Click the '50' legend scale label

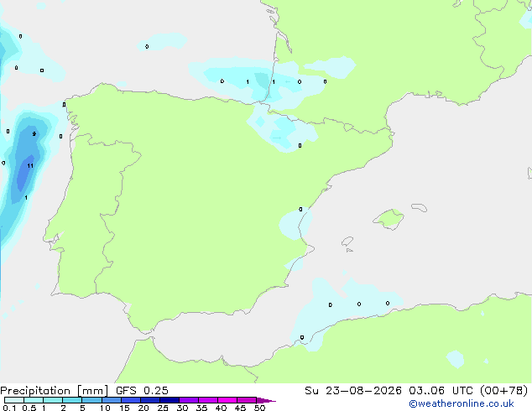259,408
